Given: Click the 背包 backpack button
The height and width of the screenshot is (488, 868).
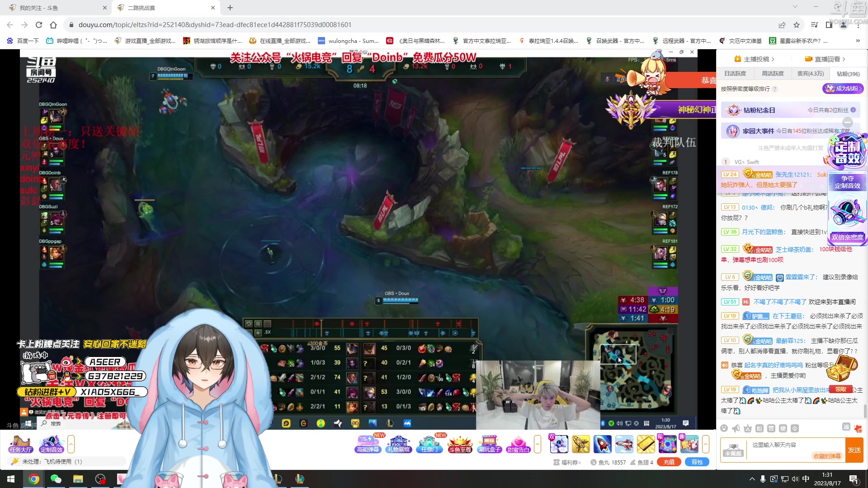Looking at the screenshot, I should [697, 462].
